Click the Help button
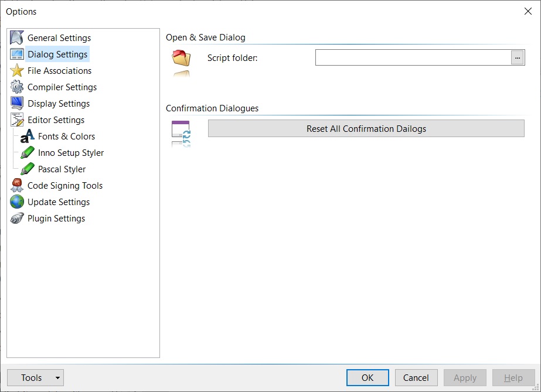Screen dimensions: 541x392 [x=513, y=377]
